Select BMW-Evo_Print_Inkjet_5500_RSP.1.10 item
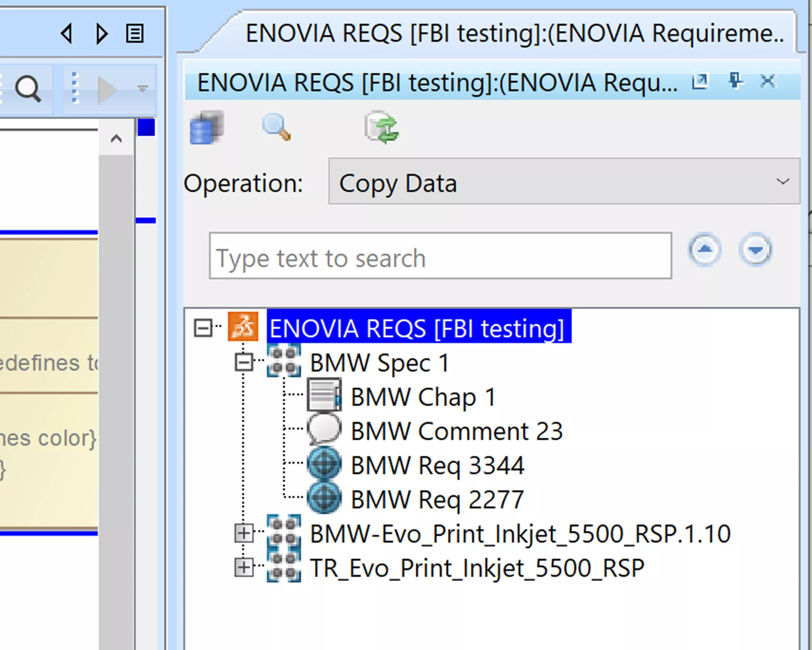The height and width of the screenshot is (650, 812). [x=520, y=534]
